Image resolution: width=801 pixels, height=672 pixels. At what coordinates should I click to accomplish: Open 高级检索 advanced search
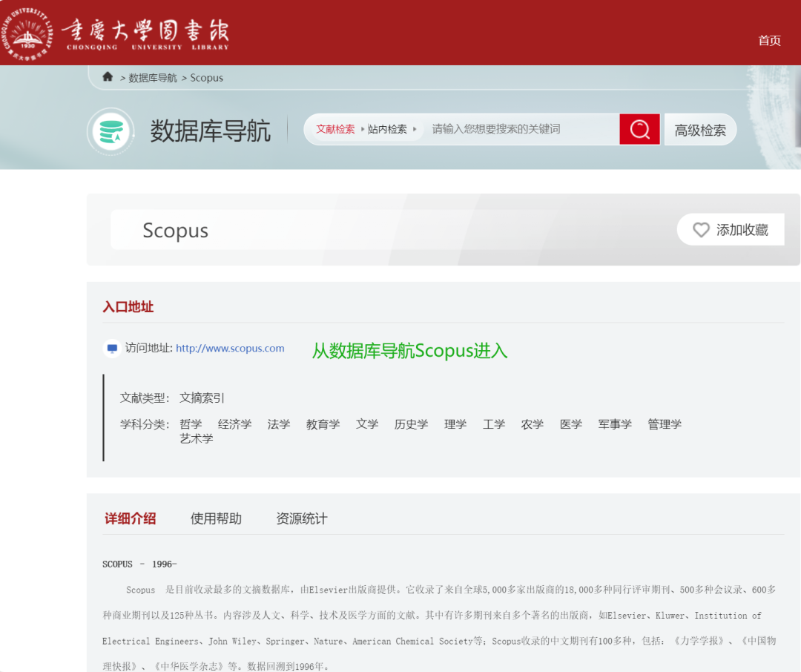(x=700, y=130)
